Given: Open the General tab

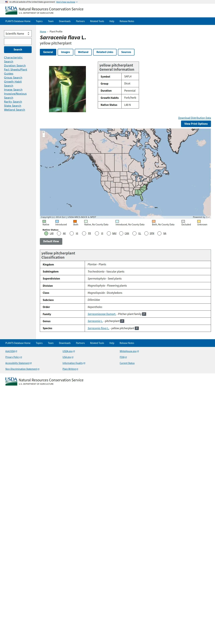Looking at the screenshot, I should 48,52.
